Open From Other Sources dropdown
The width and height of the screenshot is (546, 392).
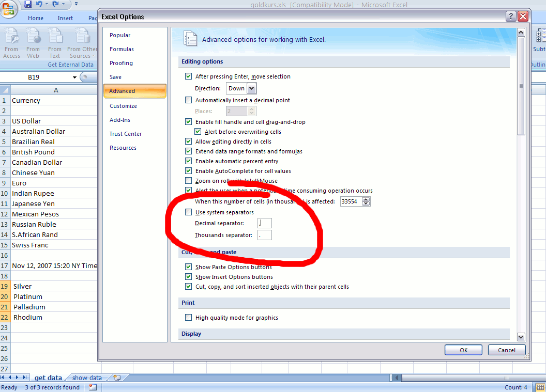83,43
